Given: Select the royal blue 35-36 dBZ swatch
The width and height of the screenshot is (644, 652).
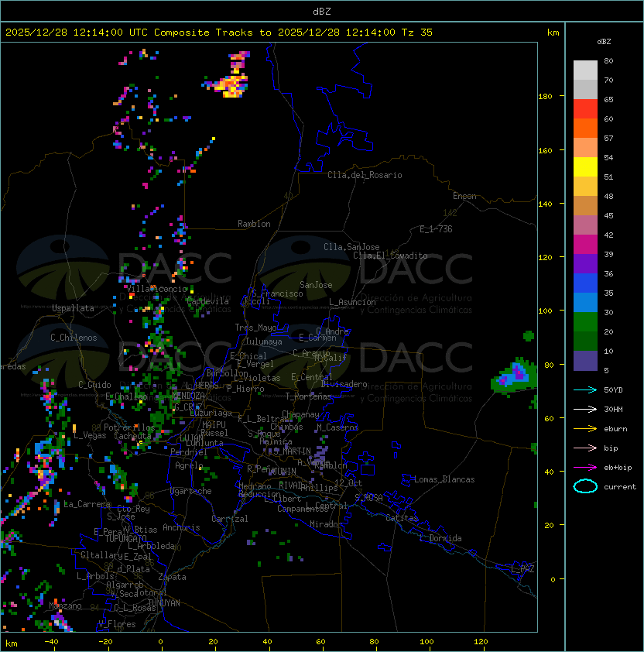Looking at the screenshot, I should (x=585, y=283).
